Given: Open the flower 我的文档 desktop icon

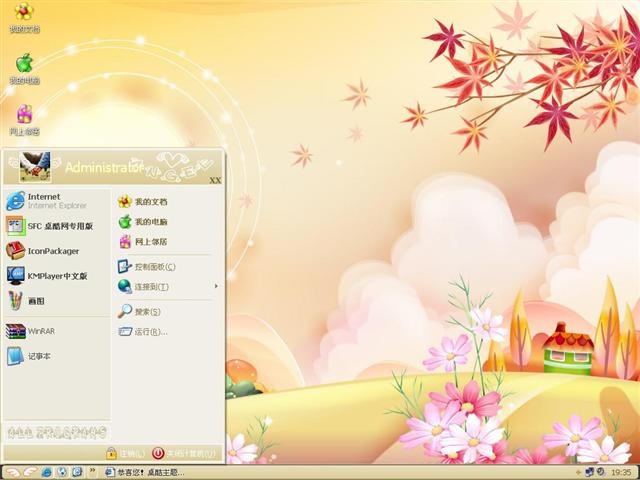Looking at the screenshot, I should point(24,17).
